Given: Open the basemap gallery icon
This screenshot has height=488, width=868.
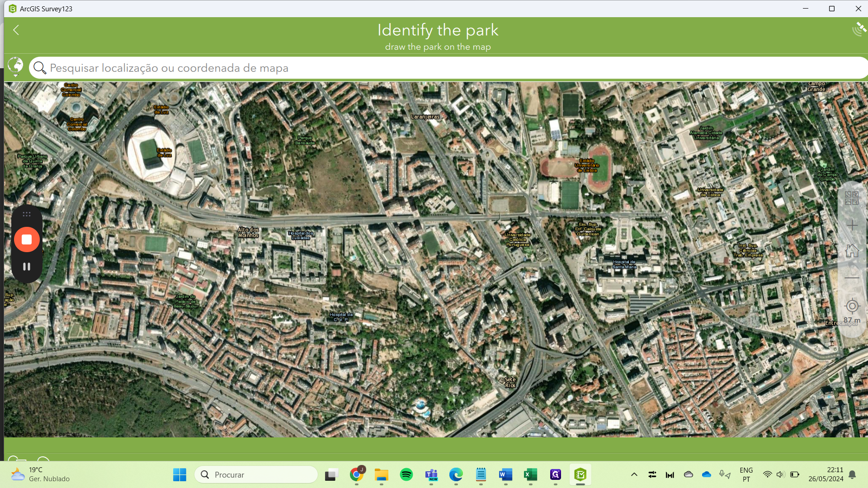Looking at the screenshot, I should (852, 198).
